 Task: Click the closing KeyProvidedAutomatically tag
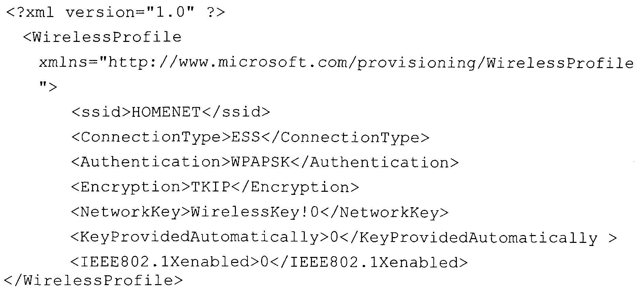click(x=478, y=237)
